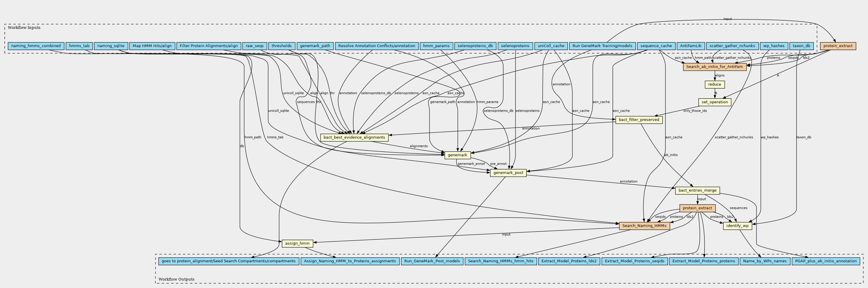Select the genemark_path input node
868x288 pixels.
[315, 46]
